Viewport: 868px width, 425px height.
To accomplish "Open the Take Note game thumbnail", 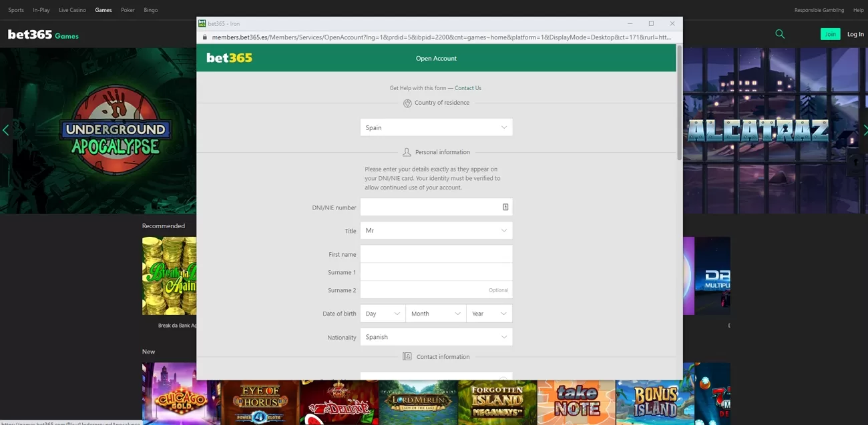I will 576,402.
